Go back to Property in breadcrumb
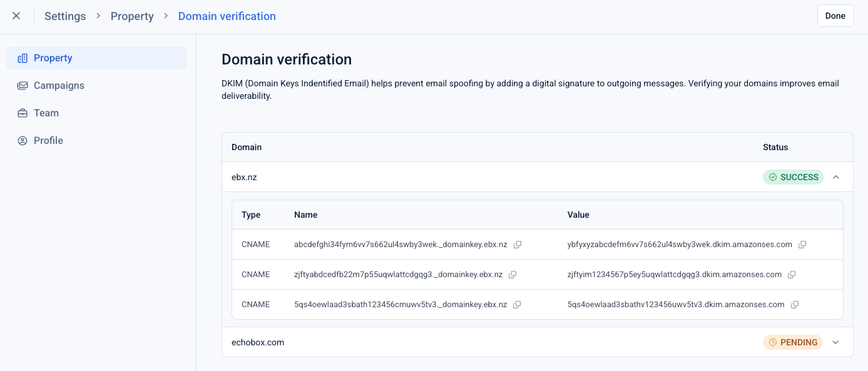 132,16
